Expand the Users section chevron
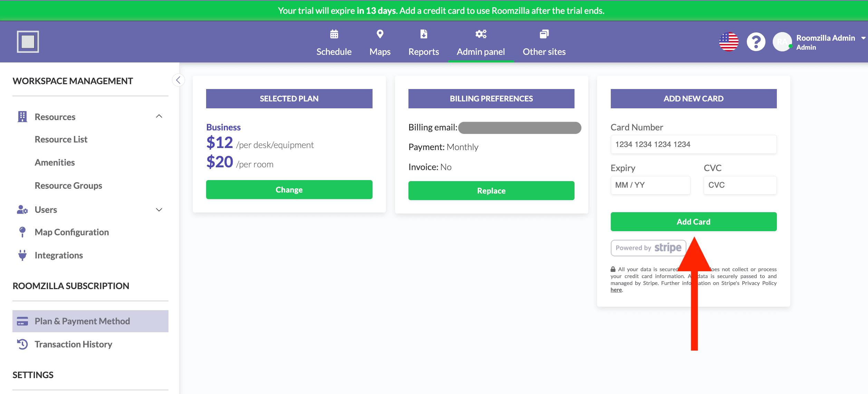 click(x=159, y=210)
